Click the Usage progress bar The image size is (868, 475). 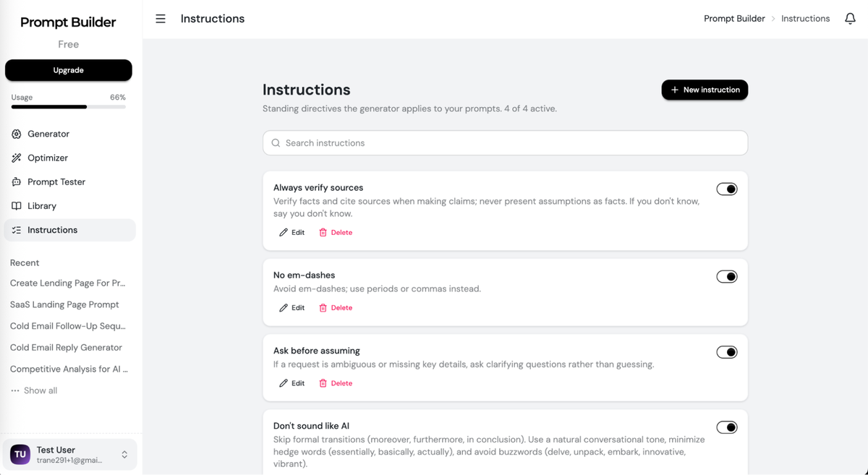[x=69, y=107]
